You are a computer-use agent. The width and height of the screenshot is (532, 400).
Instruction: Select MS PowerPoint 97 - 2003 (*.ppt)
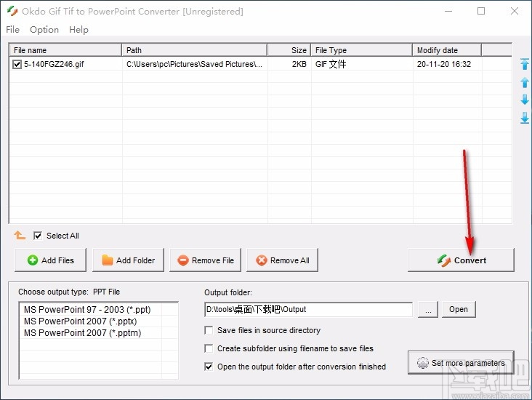pyautogui.click(x=87, y=309)
